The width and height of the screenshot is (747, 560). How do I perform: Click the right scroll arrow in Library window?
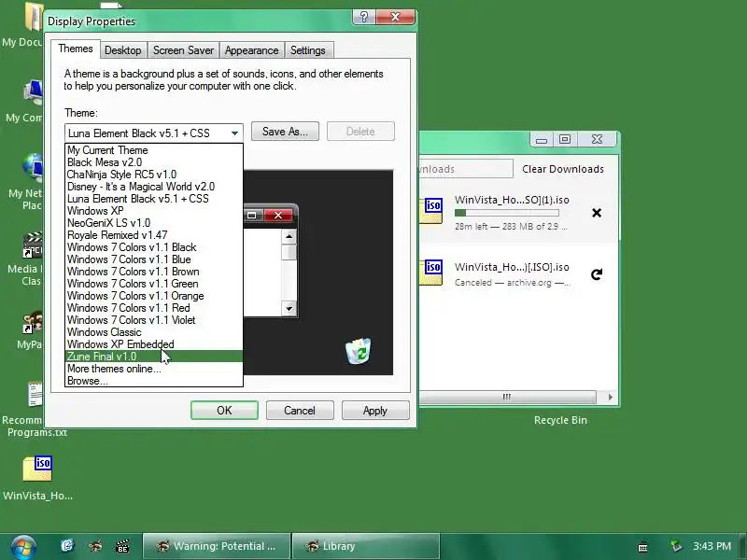tap(611, 398)
